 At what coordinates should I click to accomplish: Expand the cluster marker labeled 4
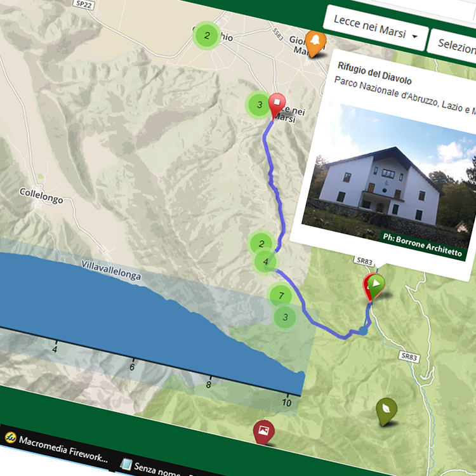tap(266, 261)
